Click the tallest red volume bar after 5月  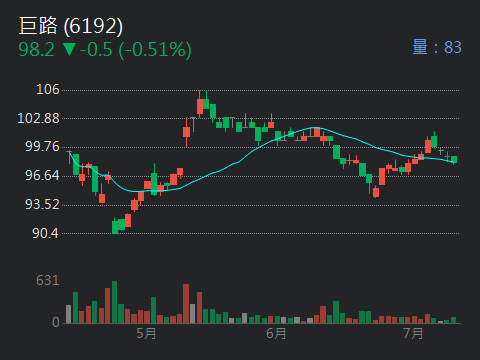tap(186, 304)
